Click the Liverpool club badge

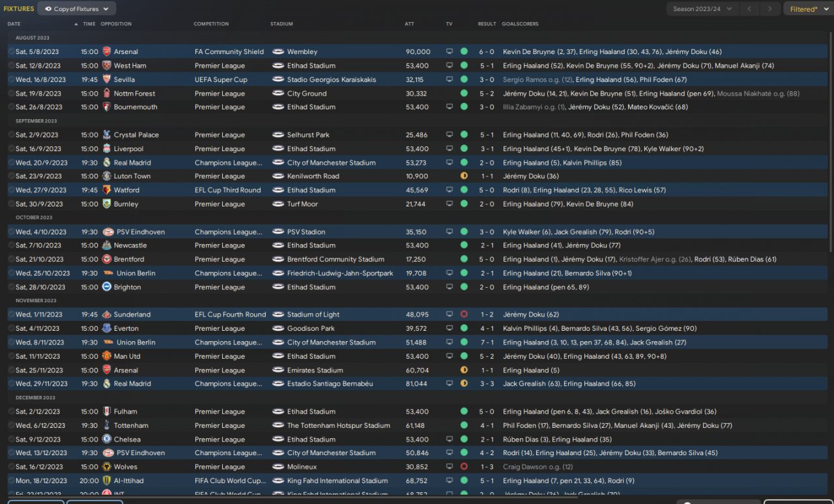107,149
